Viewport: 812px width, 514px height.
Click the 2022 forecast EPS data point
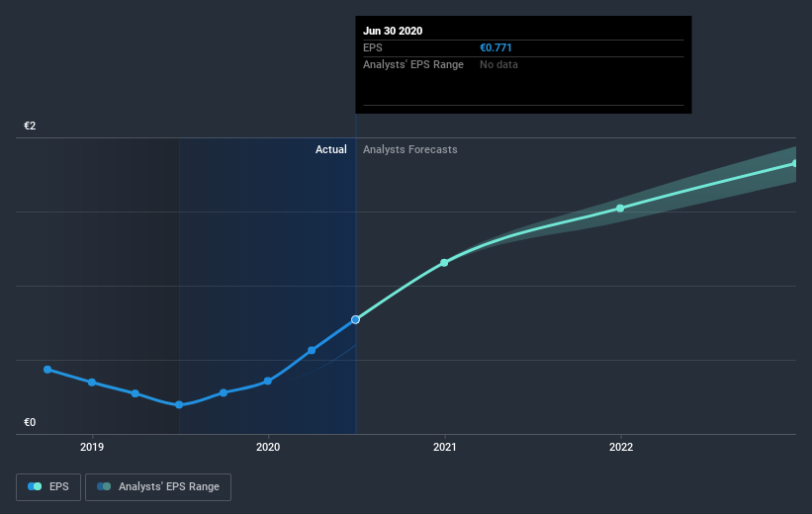point(620,209)
